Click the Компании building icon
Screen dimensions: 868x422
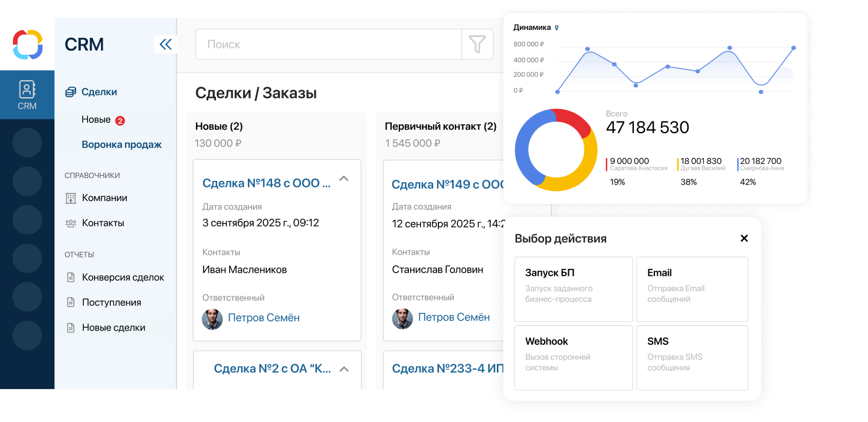pyautogui.click(x=71, y=198)
